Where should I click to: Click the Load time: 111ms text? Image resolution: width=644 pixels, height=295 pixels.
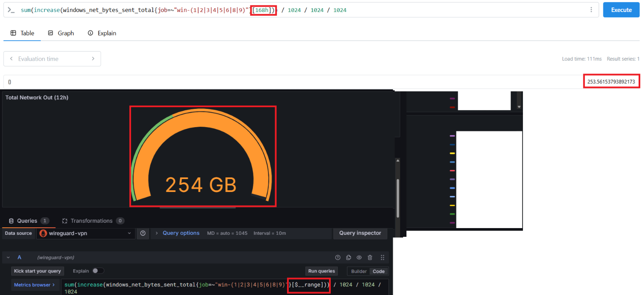coord(582,59)
